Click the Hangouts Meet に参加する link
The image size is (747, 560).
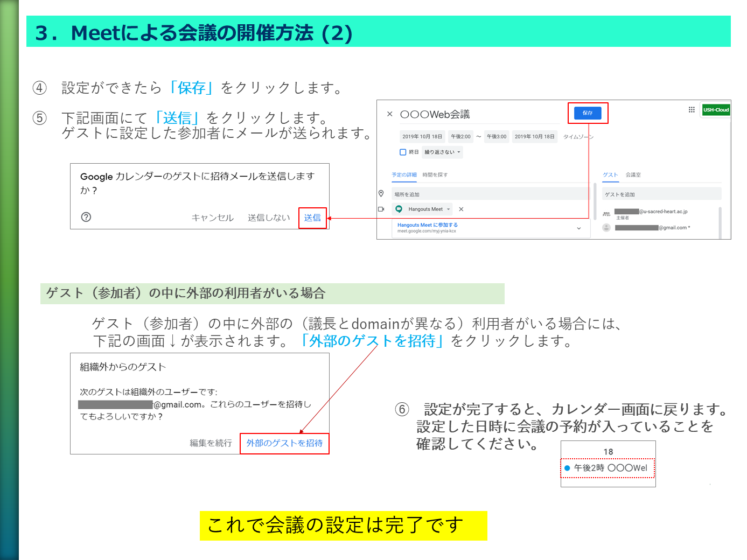click(x=428, y=225)
